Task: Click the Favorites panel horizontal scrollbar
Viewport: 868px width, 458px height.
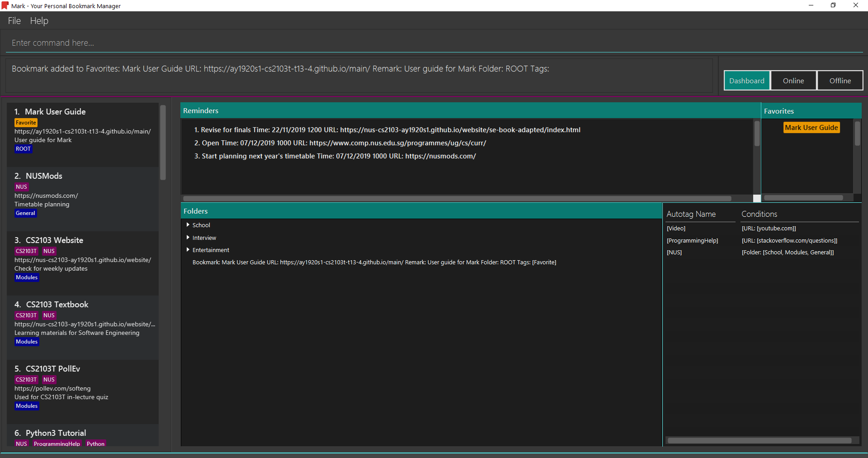Action: pyautogui.click(x=803, y=198)
